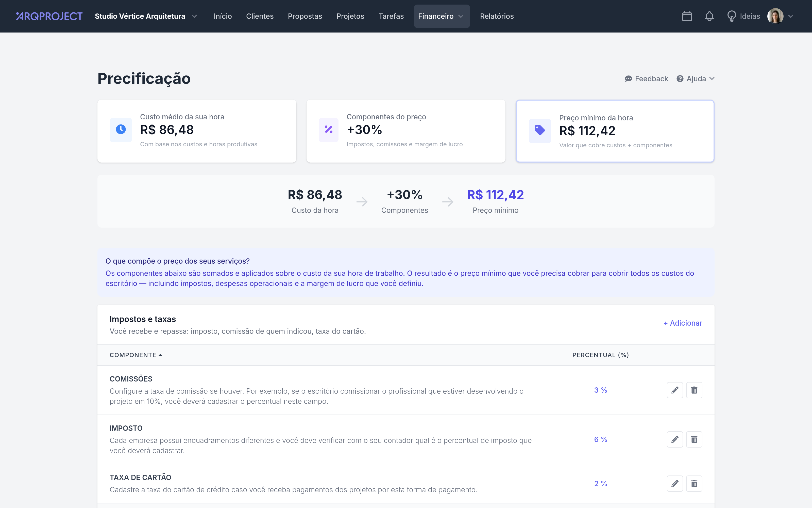Click the user profile avatar
The width and height of the screenshot is (812, 508).
tap(775, 16)
